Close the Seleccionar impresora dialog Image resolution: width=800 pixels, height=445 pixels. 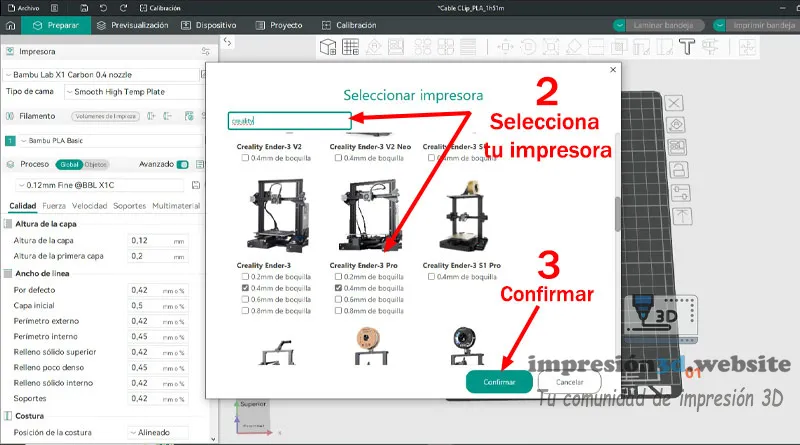(613, 69)
